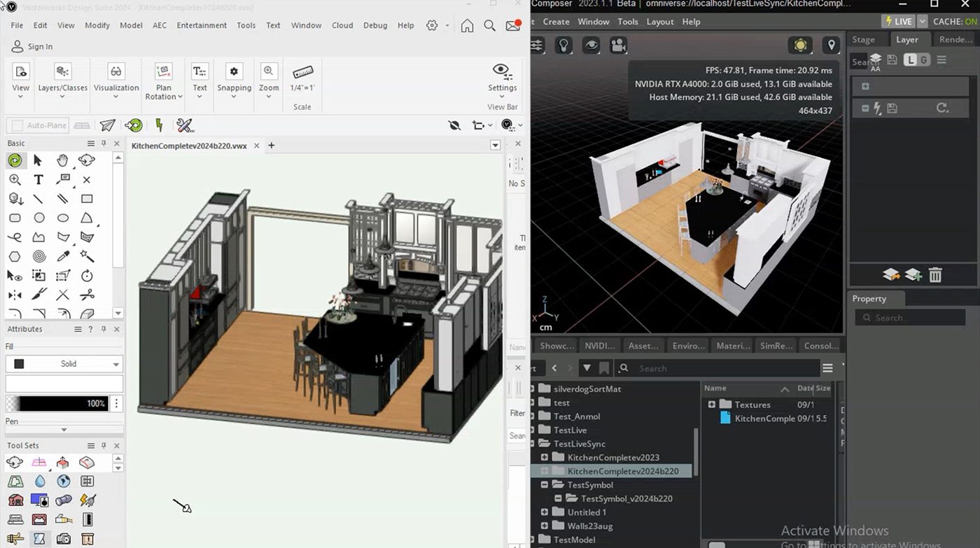Toggle the LIVE sync button
Screen dimensions: 980x548
click(x=898, y=22)
